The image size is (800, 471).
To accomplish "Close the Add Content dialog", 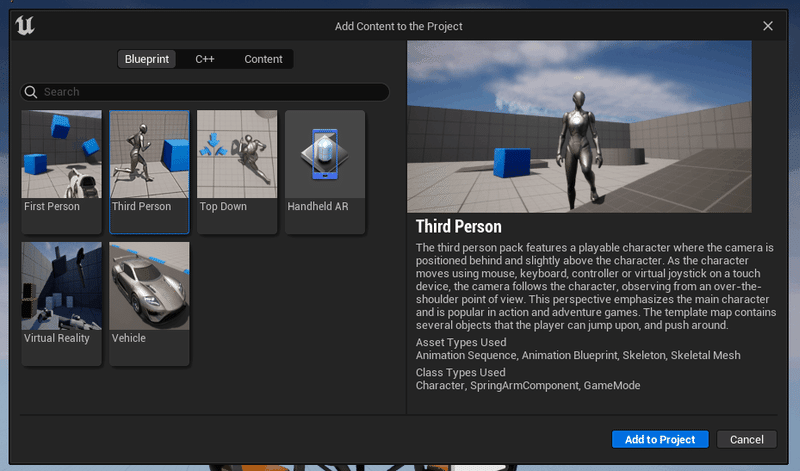I will [768, 26].
